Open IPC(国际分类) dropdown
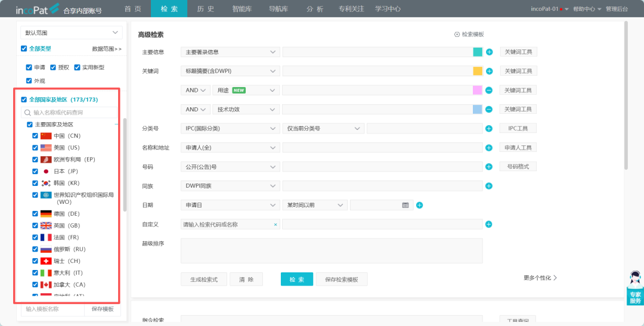The height and width of the screenshot is (326, 644). [230, 129]
